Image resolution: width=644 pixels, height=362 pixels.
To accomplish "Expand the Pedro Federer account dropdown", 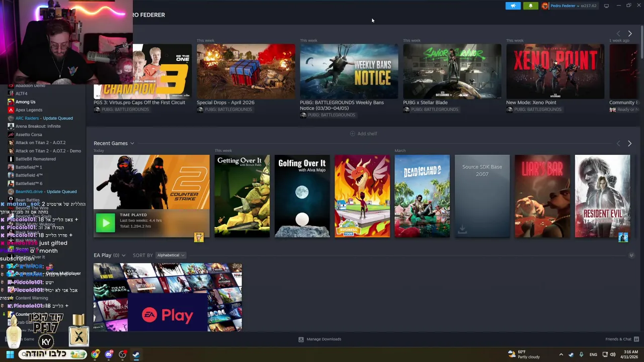I will tap(578, 6).
